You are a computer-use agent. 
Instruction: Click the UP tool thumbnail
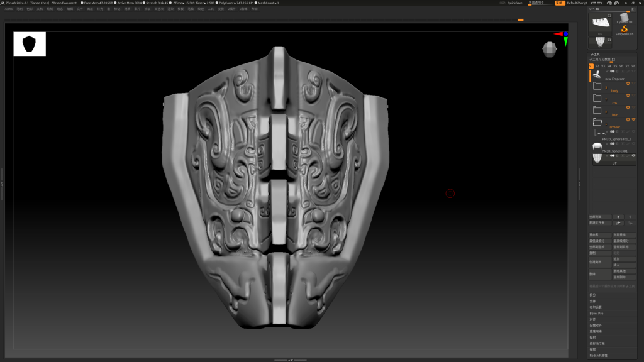tap(600, 23)
